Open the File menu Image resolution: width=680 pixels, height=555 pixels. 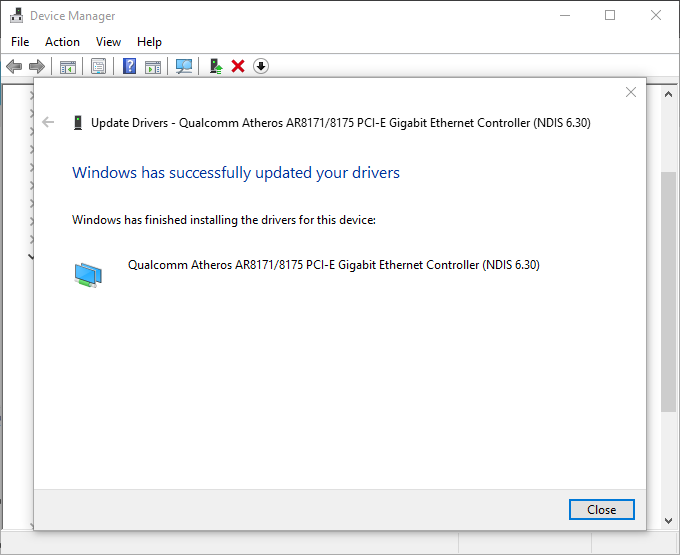(x=20, y=42)
